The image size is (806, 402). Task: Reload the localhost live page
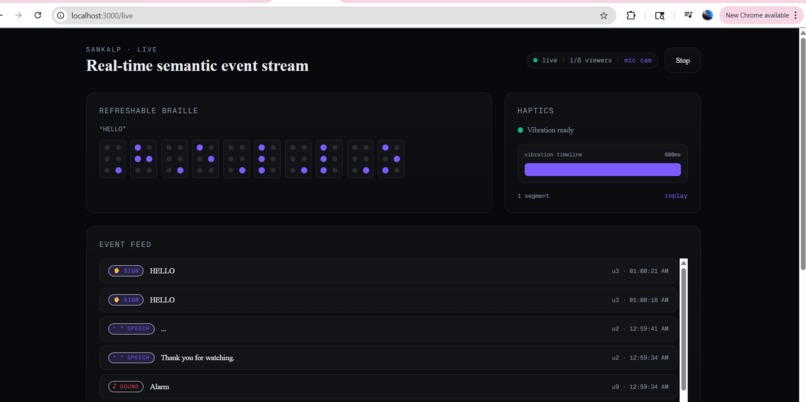38,15
